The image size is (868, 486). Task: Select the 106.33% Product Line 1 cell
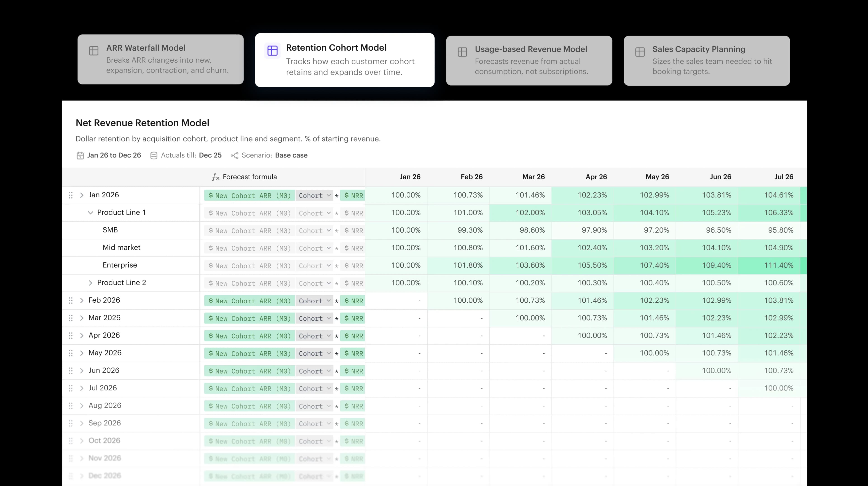pyautogui.click(x=769, y=213)
